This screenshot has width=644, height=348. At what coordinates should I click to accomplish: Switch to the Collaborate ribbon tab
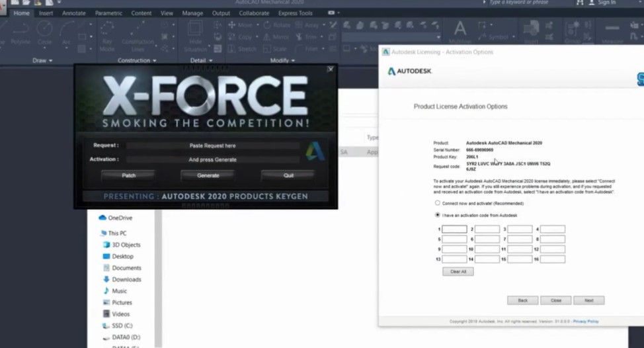point(255,13)
